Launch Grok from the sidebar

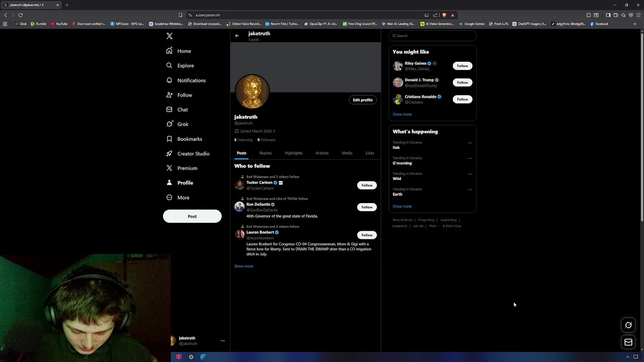178,124
